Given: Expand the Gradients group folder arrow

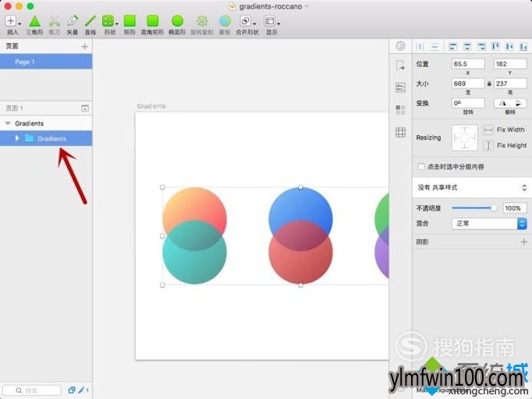Looking at the screenshot, I should (17, 138).
